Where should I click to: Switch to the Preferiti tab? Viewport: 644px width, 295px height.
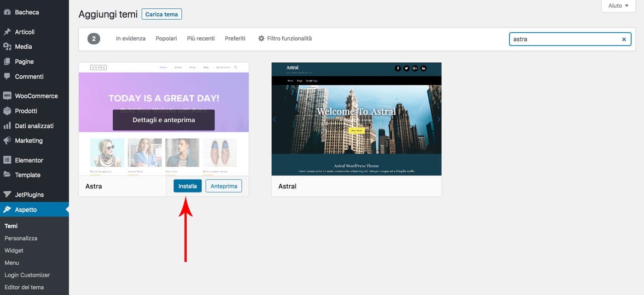235,39
